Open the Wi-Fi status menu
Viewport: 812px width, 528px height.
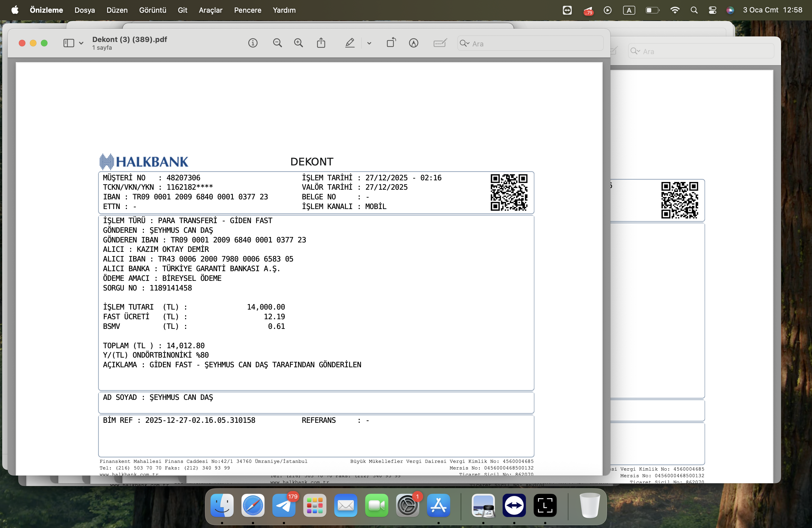[674, 10]
